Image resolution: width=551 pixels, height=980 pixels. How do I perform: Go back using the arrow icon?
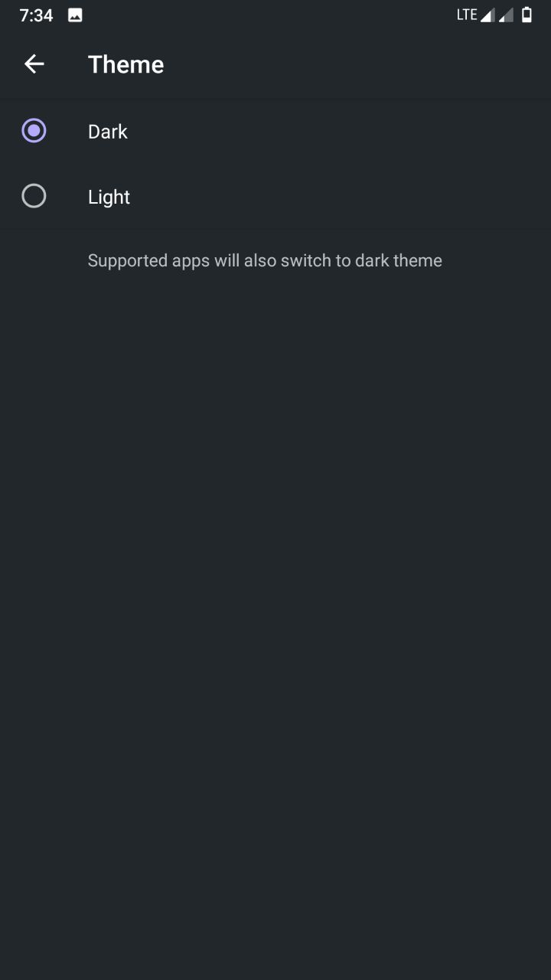pos(34,64)
